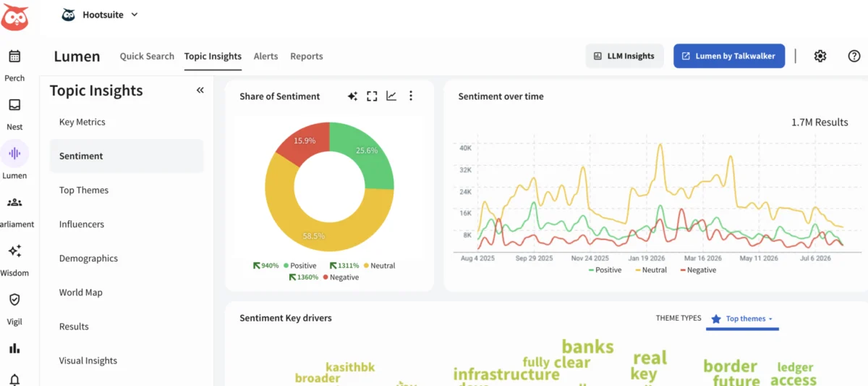The image size is (868, 386).
Task: Open the Perch calendar icon
Action: (x=14, y=56)
